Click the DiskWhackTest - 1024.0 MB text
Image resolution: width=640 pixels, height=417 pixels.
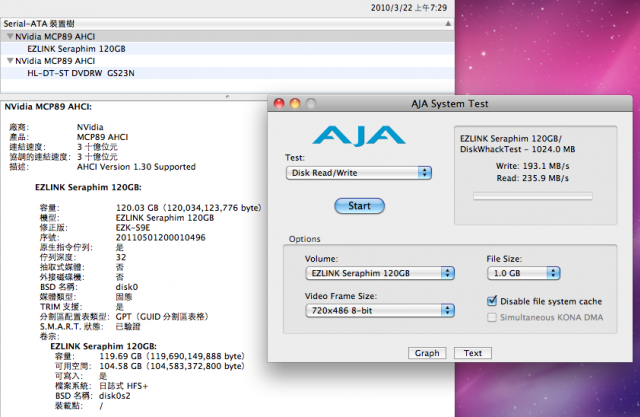(x=518, y=149)
